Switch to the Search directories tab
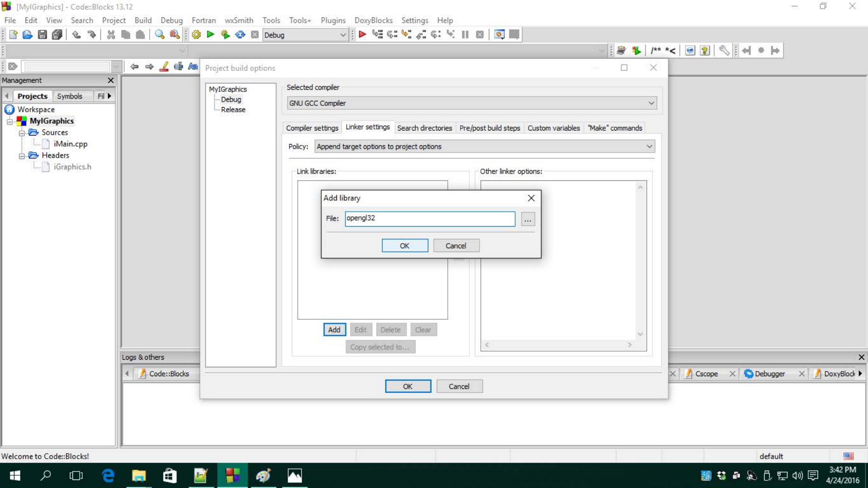868x488 pixels. tap(424, 128)
